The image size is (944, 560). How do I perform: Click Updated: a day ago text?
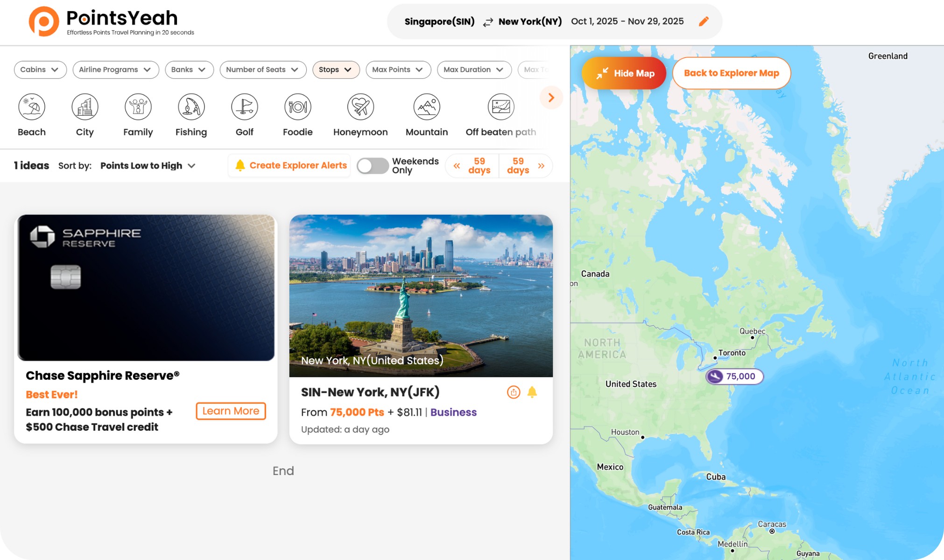(345, 430)
